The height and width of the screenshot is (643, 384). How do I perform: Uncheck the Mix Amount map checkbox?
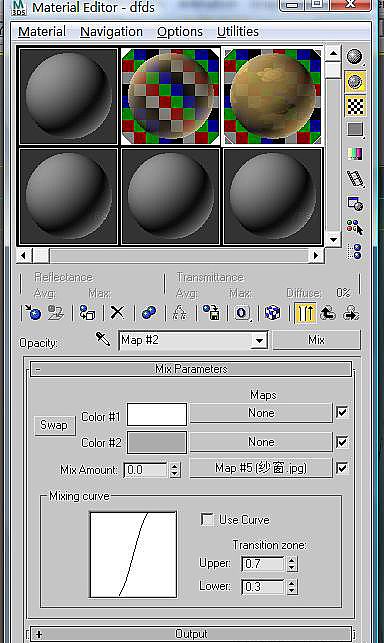(342, 468)
